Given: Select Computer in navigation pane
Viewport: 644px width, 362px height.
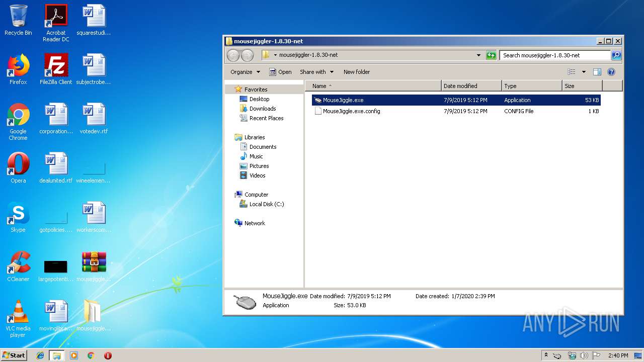Looking at the screenshot, I should coord(256,195).
